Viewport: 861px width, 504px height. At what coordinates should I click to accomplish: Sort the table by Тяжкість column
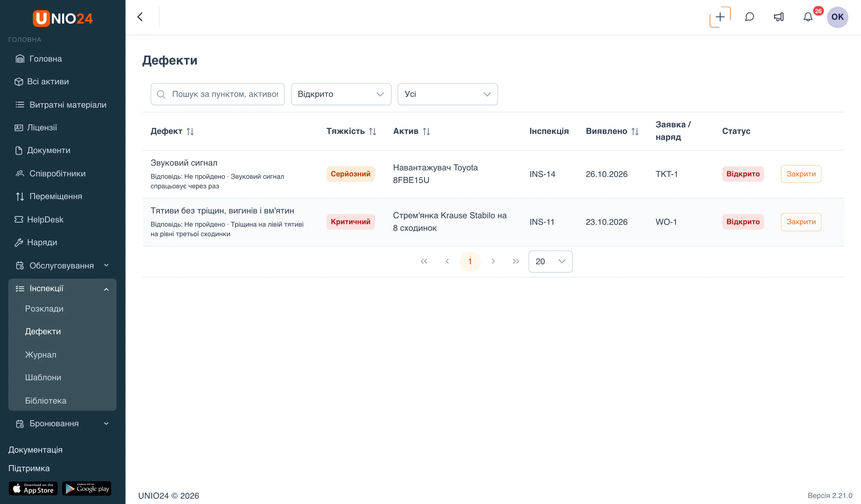pyautogui.click(x=373, y=131)
